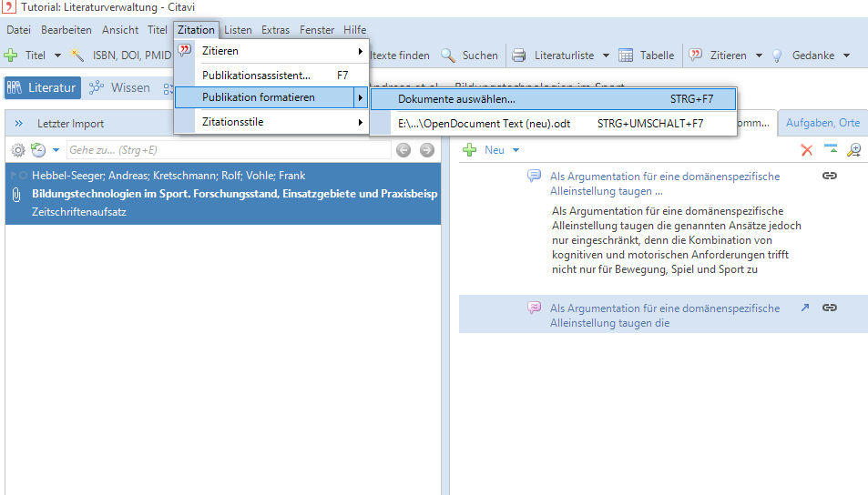The height and width of the screenshot is (495, 868).
Task: Click the Literatur books icon
Action: pyautogui.click(x=15, y=87)
